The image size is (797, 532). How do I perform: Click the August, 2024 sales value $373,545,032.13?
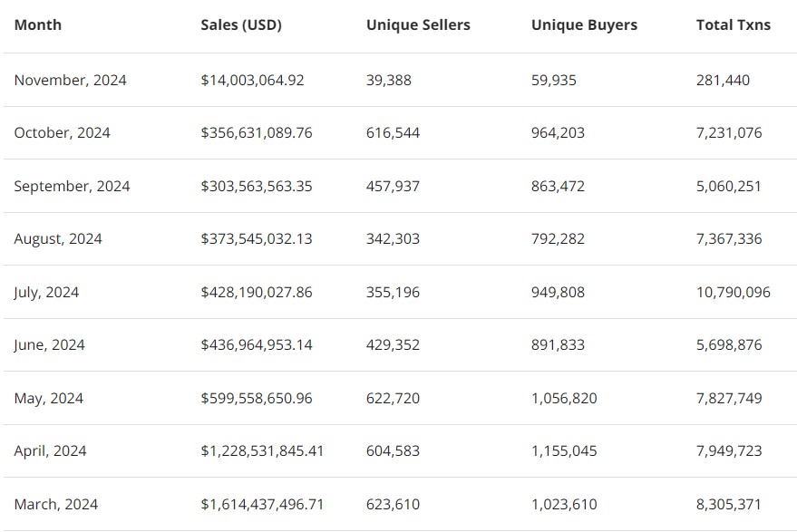click(x=256, y=239)
